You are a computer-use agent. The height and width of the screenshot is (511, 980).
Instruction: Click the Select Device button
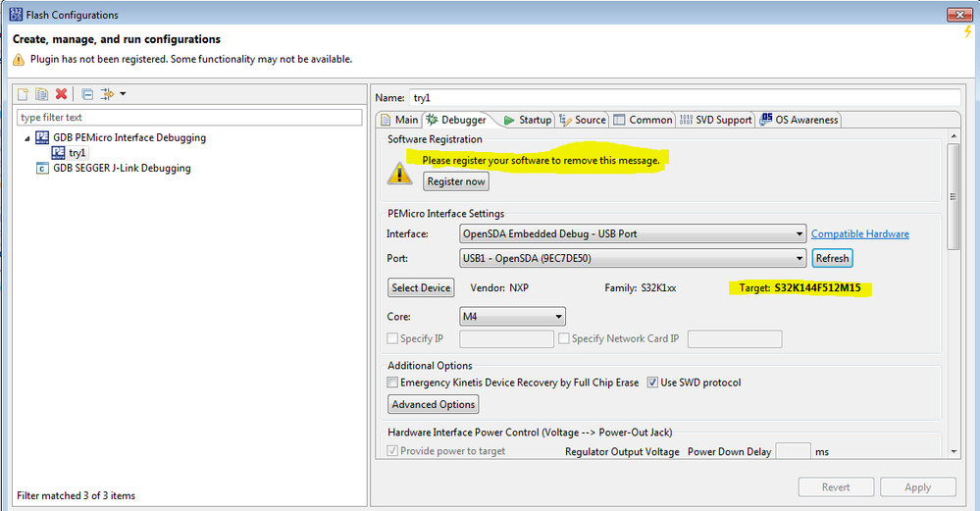421,288
